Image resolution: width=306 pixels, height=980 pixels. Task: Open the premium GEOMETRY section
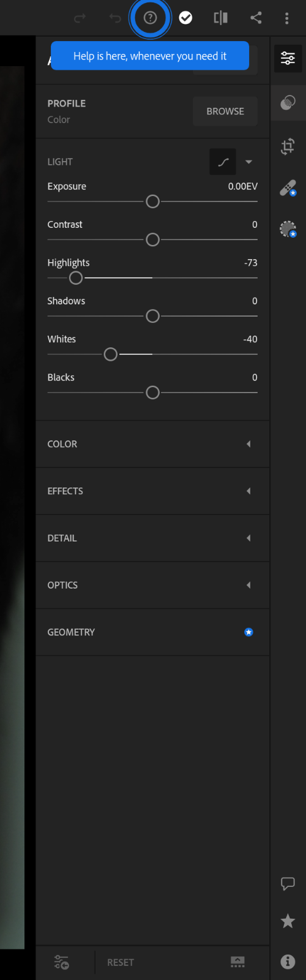pyautogui.click(x=152, y=632)
